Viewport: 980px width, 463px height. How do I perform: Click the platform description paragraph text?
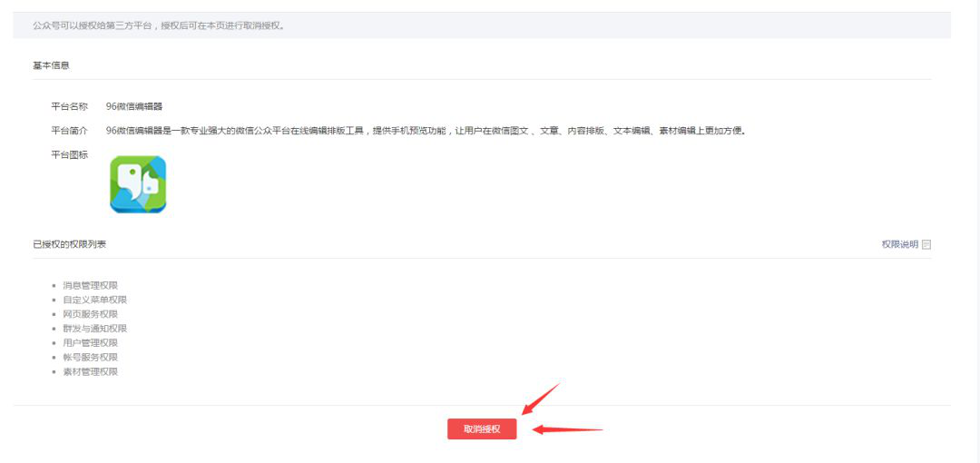[426, 131]
